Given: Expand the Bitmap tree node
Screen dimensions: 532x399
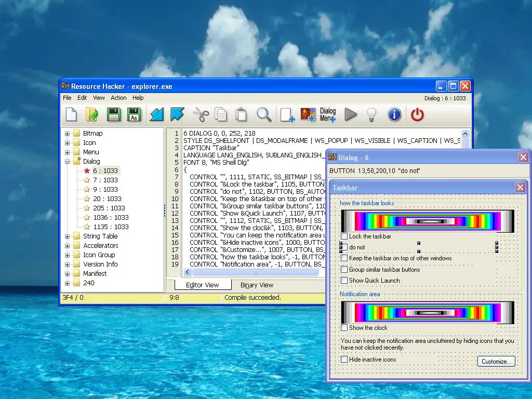Looking at the screenshot, I should [x=67, y=134].
